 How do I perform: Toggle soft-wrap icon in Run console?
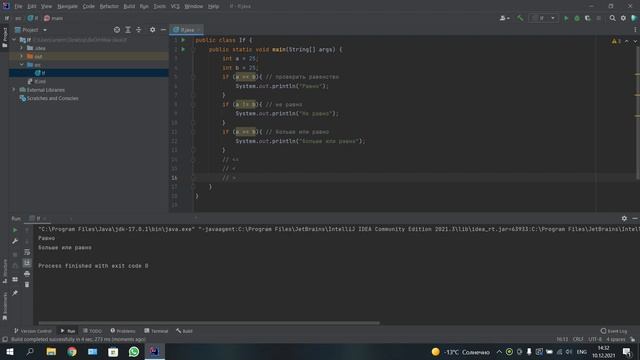pyautogui.click(x=27, y=252)
